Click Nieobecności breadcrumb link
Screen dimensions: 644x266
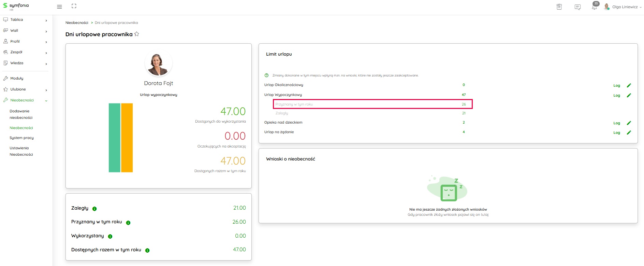[x=77, y=23]
